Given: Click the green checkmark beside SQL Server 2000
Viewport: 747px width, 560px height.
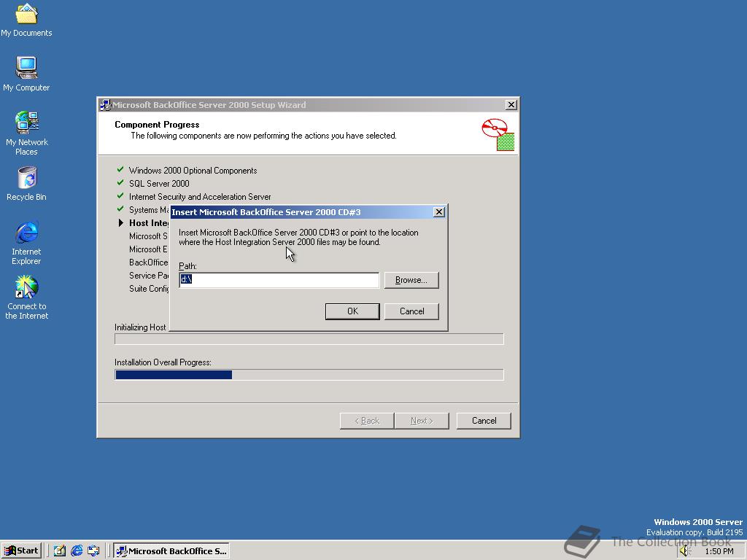Looking at the screenshot, I should pyautogui.click(x=120, y=183).
